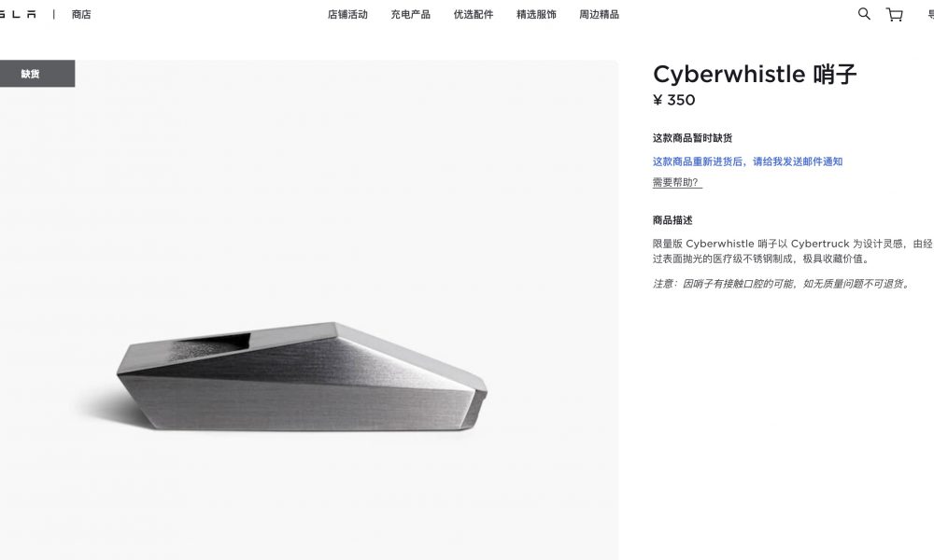
Task: Click the Tesla logo in header
Action: 17,14
